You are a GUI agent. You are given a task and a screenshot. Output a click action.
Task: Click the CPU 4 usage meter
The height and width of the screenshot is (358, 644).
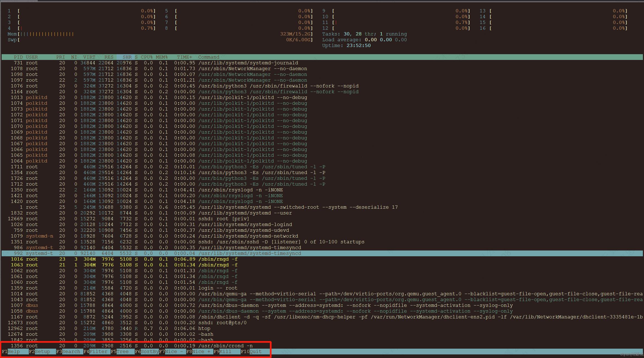82,28
